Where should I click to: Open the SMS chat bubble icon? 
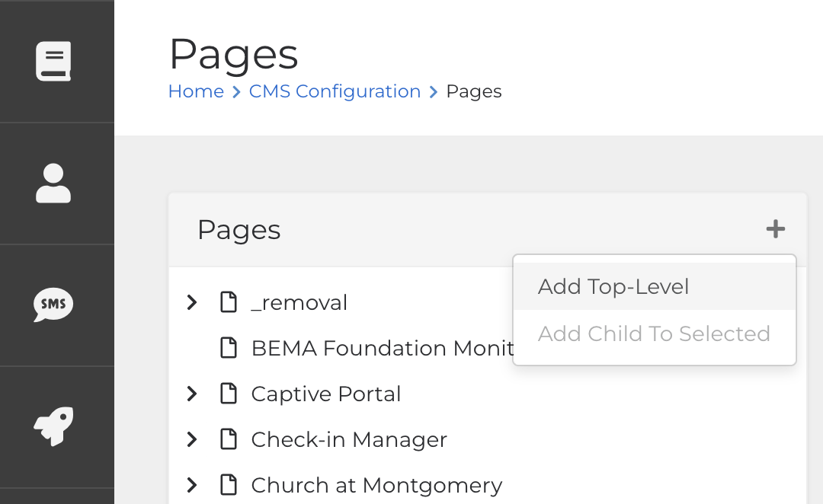(53, 305)
